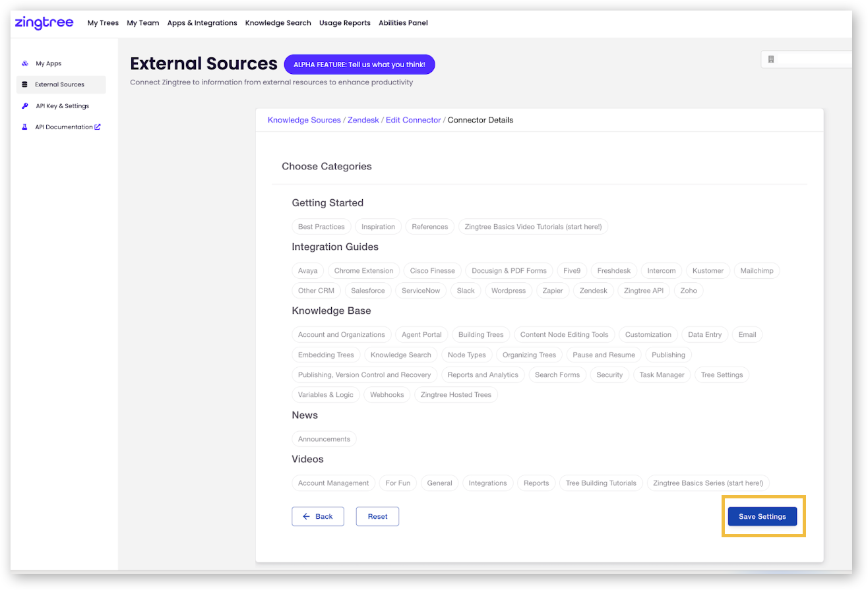Select the Zingtree Basics Video Tutorials chip
868x590 pixels.
pyautogui.click(x=533, y=227)
